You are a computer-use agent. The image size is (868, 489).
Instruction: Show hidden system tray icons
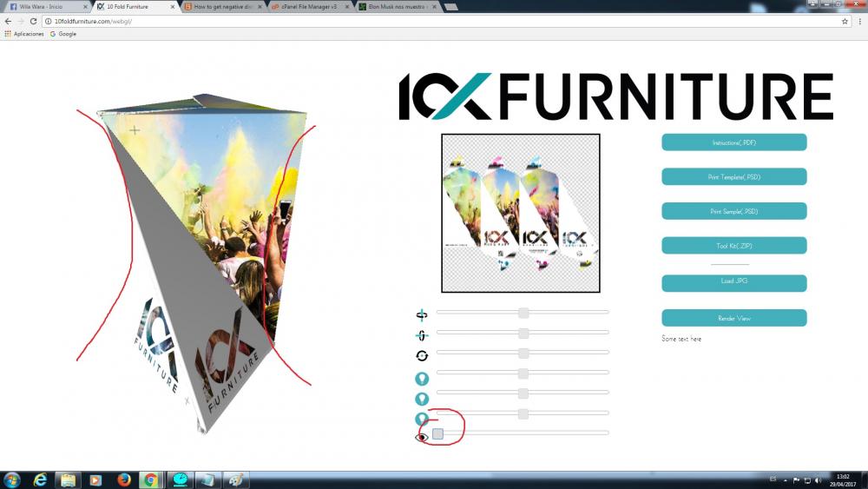tap(785, 480)
